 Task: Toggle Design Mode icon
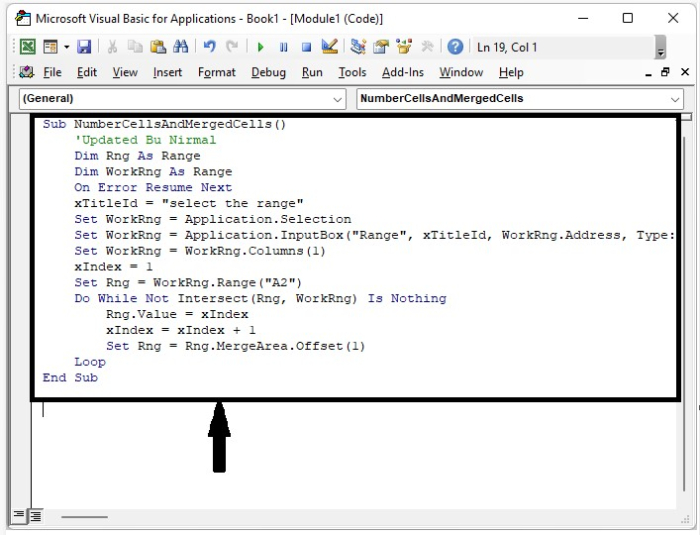[329, 46]
